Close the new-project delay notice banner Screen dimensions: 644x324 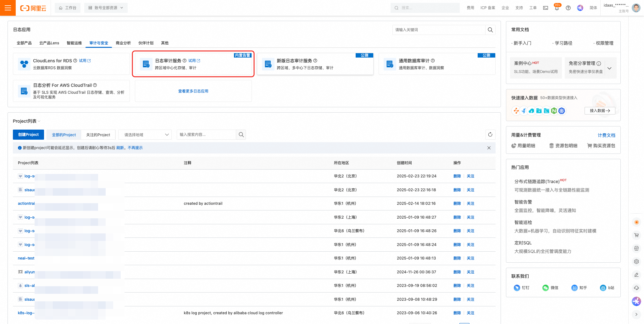pyautogui.click(x=489, y=148)
